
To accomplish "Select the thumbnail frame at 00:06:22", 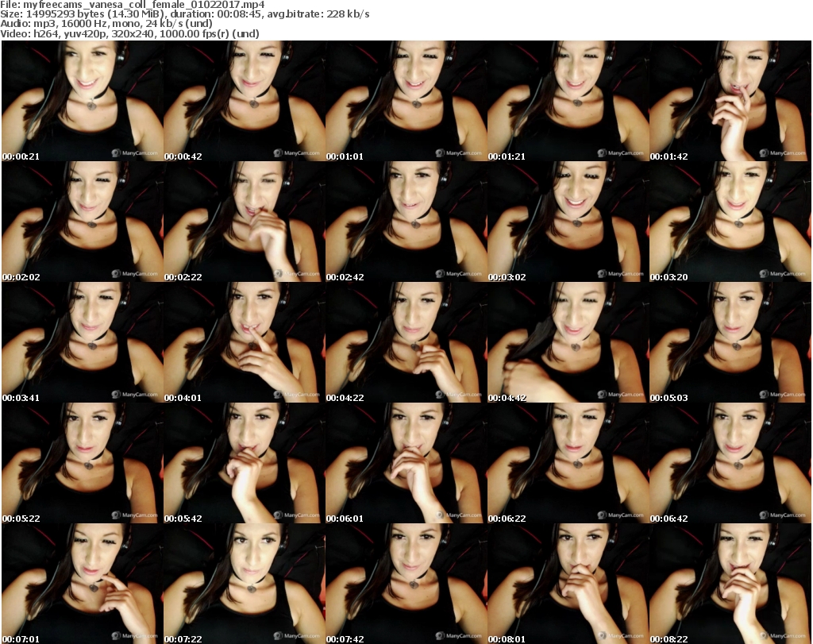I will (x=568, y=463).
